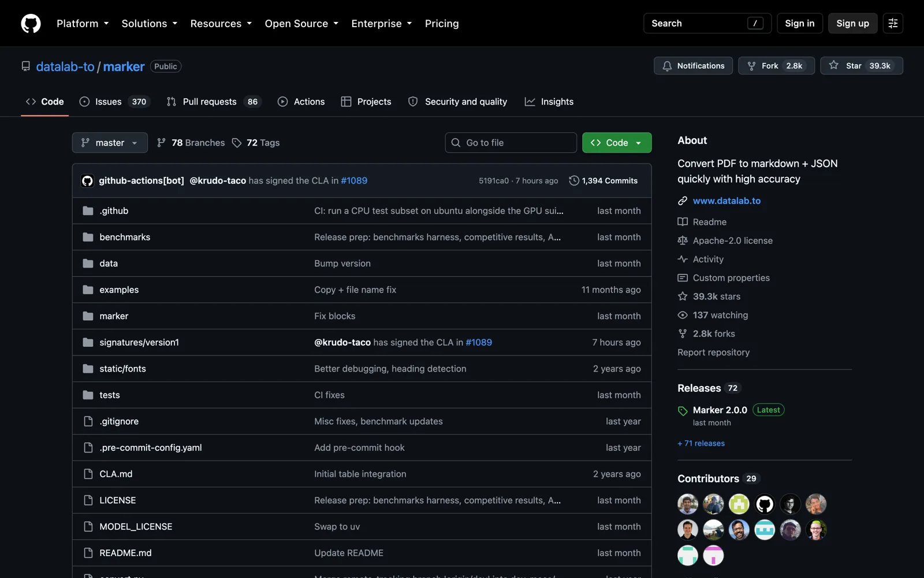Expand the Resources menu
The height and width of the screenshot is (578, 924).
(221, 24)
